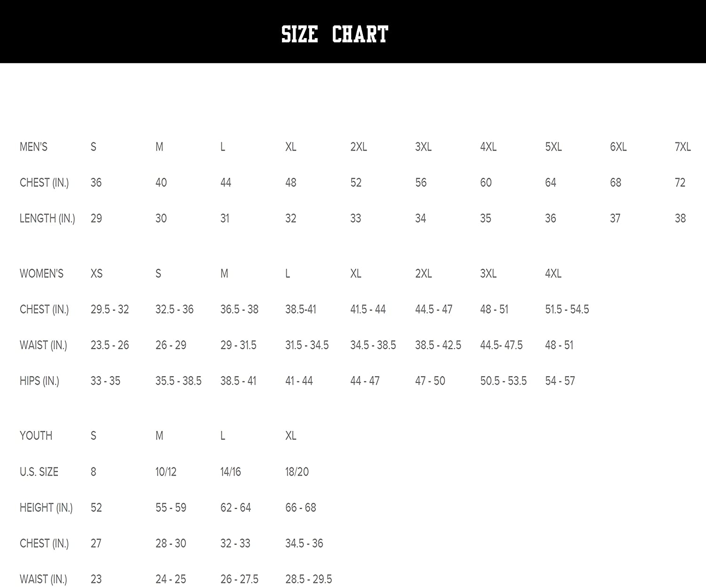Click the U.S. SIZE row label
The height and width of the screenshot is (588, 706).
[39, 471]
